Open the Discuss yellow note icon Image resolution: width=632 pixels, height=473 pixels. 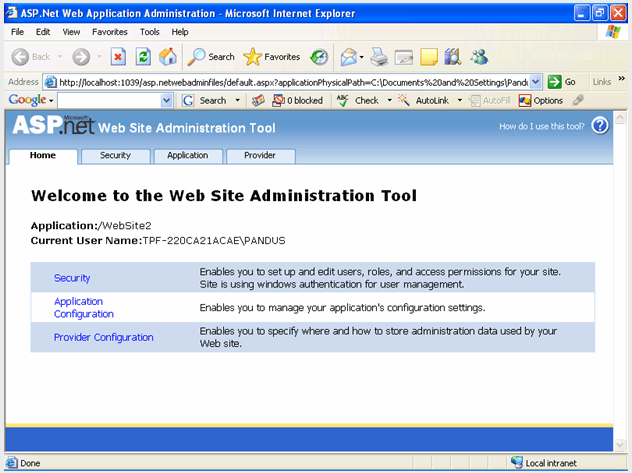[x=429, y=57]
